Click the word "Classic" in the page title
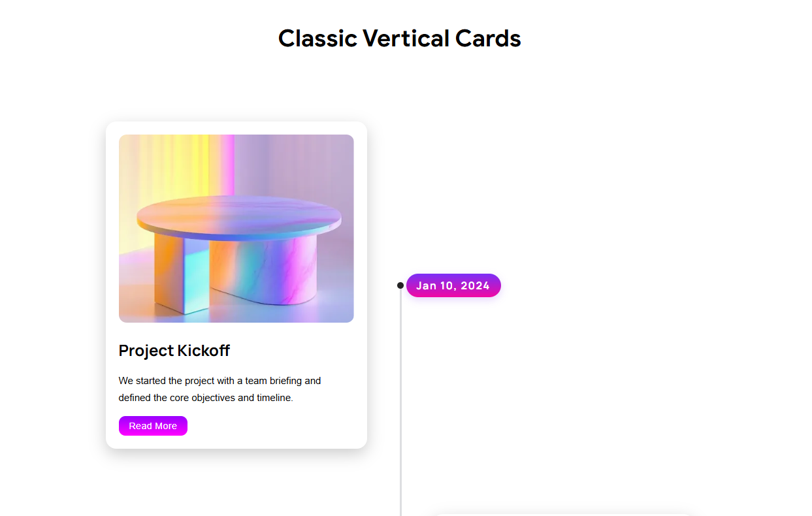Image resolution: width=812 pixels, height=516 pixels. (317, 39)
